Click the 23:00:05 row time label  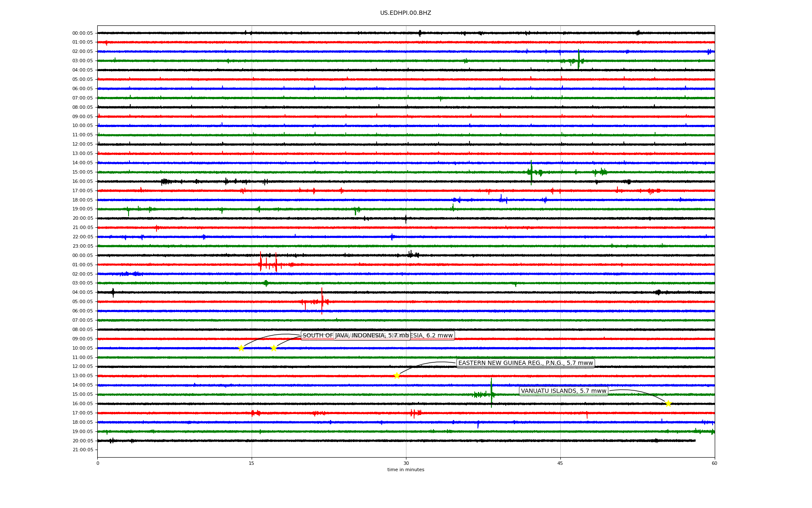point(82,246)
